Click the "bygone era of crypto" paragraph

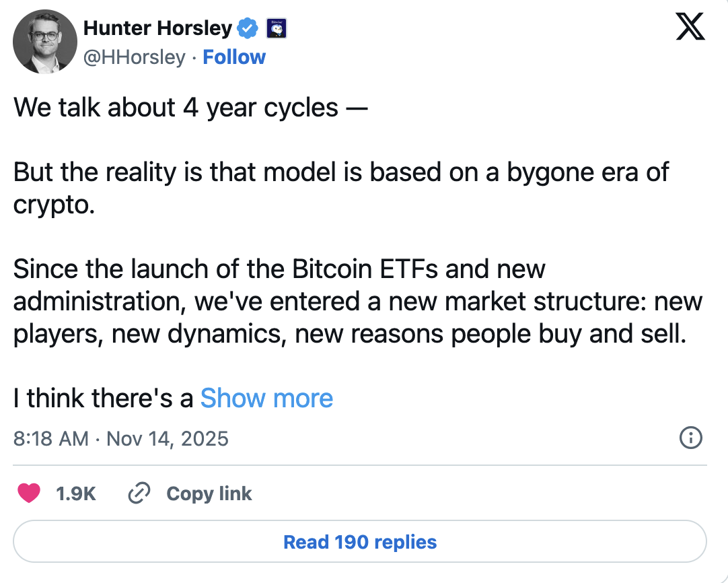point(341,172)
